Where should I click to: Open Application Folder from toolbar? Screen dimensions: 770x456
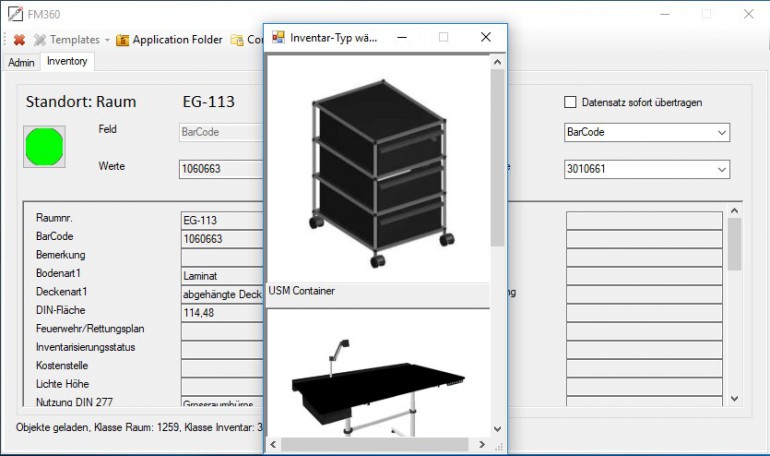pyautogui.click(x=169, y=40)
